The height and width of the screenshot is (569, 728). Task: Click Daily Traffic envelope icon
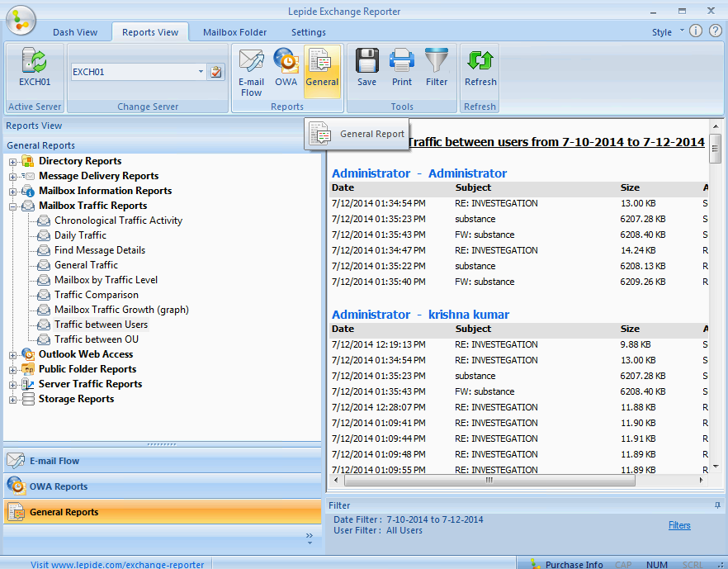[44, 235]
